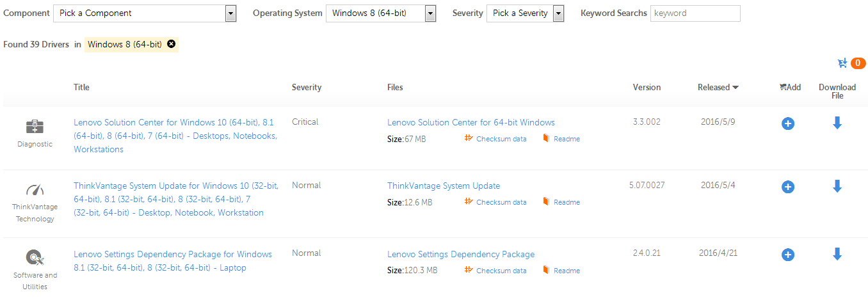Sort by the Released column
The image size is (868, 302).
[718, 88]
